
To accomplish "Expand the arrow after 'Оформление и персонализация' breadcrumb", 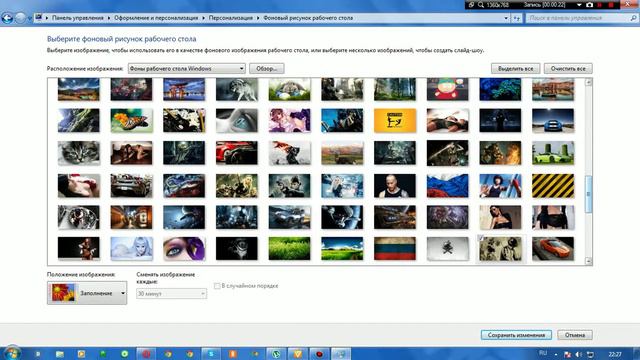I will click(x=203, y=18).
